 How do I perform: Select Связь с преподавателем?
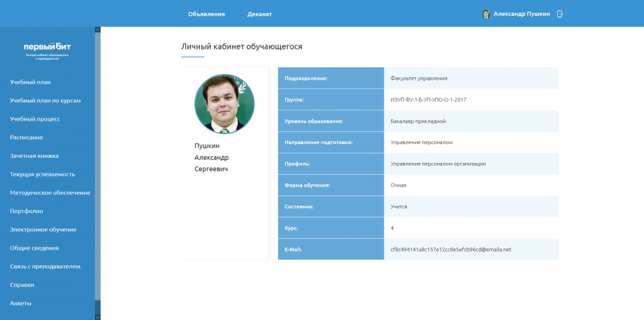tap(45, 267)
